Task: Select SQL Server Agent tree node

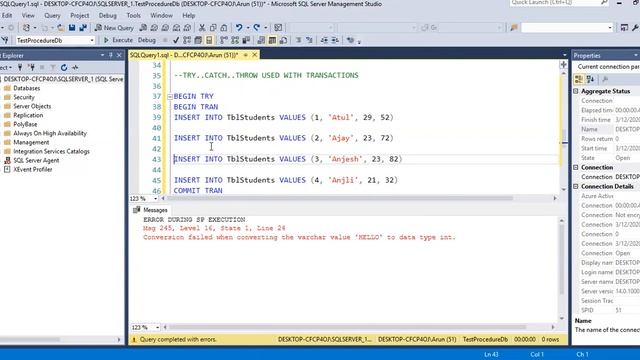Action: (36, 160)
